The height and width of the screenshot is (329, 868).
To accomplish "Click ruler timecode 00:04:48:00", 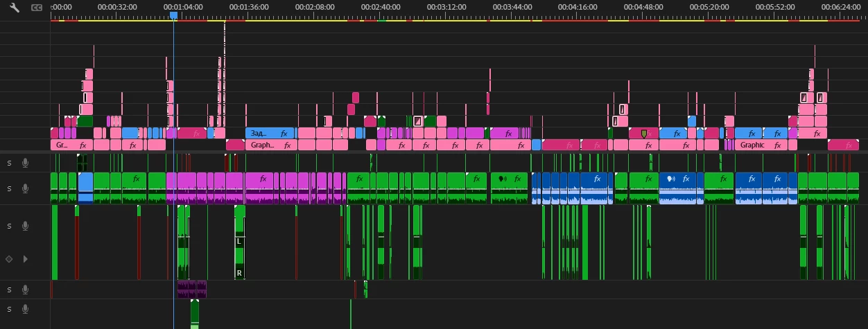I will point(643,7).
